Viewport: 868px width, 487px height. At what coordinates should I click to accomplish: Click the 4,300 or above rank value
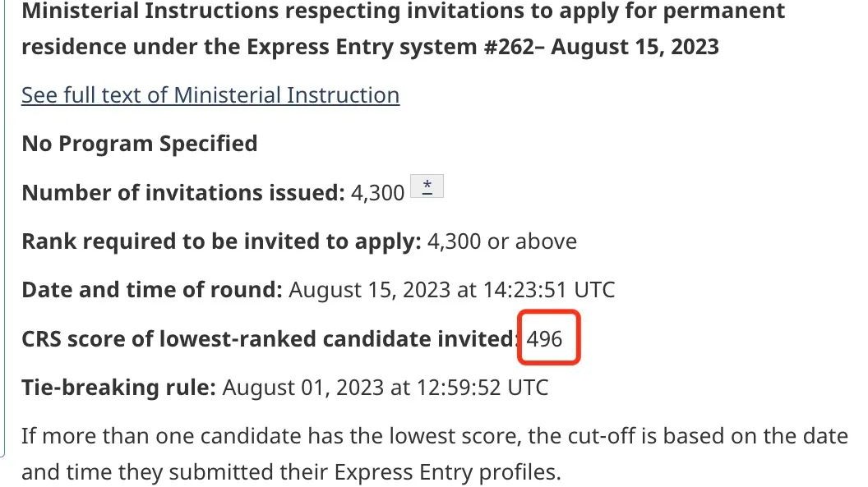pos(502,241)
